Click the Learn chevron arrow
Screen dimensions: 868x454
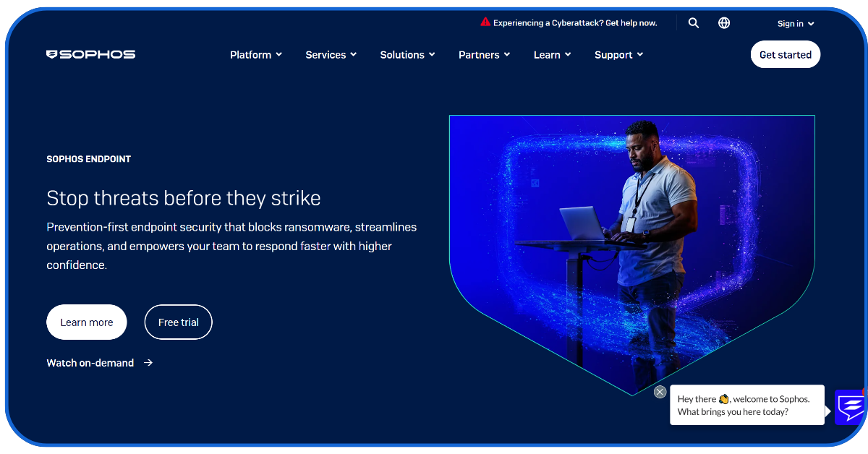(569, 55)
